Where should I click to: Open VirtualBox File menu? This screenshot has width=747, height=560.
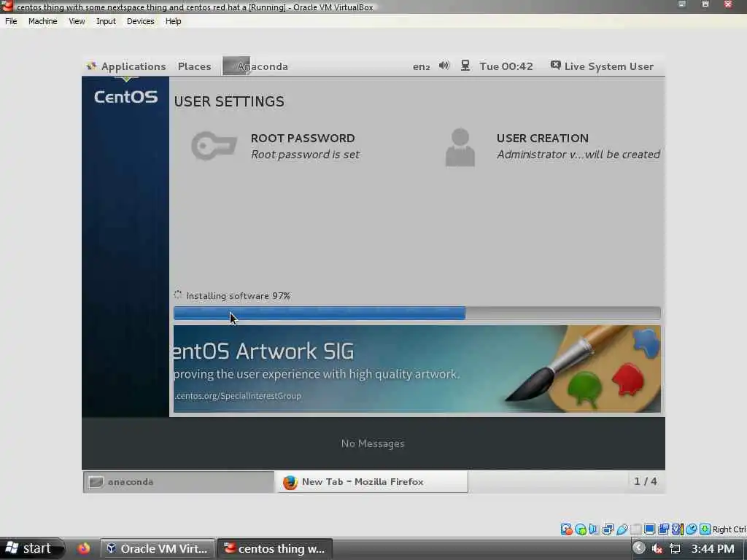pos(11,21)
